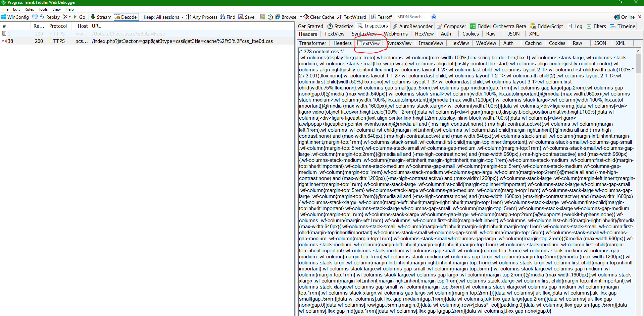Viewport: 644px width, 316px height.
Task: Click the WinConfig button
Action: click(x=15, y=17)
